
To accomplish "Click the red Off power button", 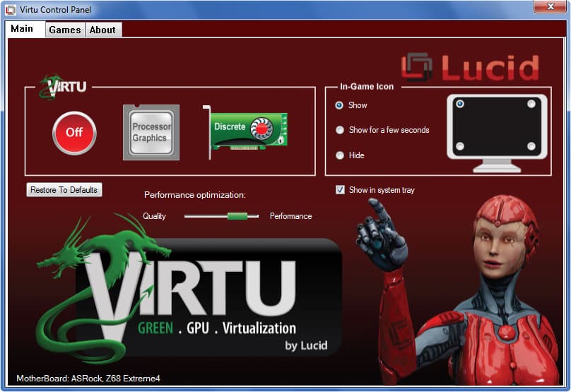I will 74,133.
